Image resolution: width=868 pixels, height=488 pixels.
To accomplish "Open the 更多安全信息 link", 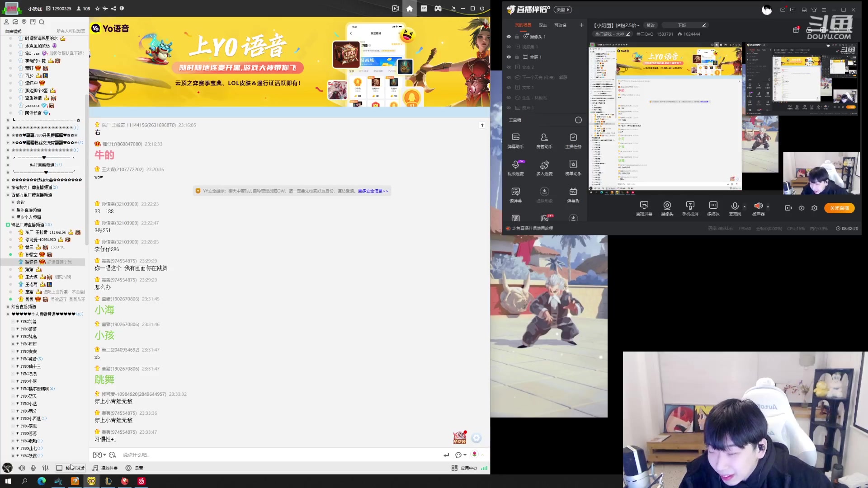I will tap(373, 191).
